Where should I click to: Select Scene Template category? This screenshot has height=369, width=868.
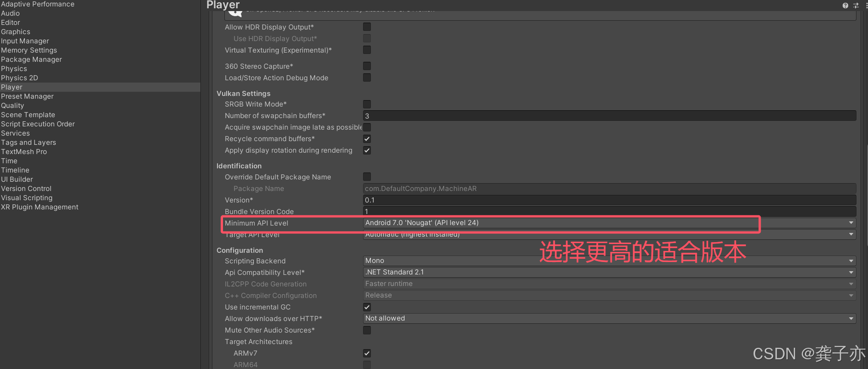click(28, 115)
